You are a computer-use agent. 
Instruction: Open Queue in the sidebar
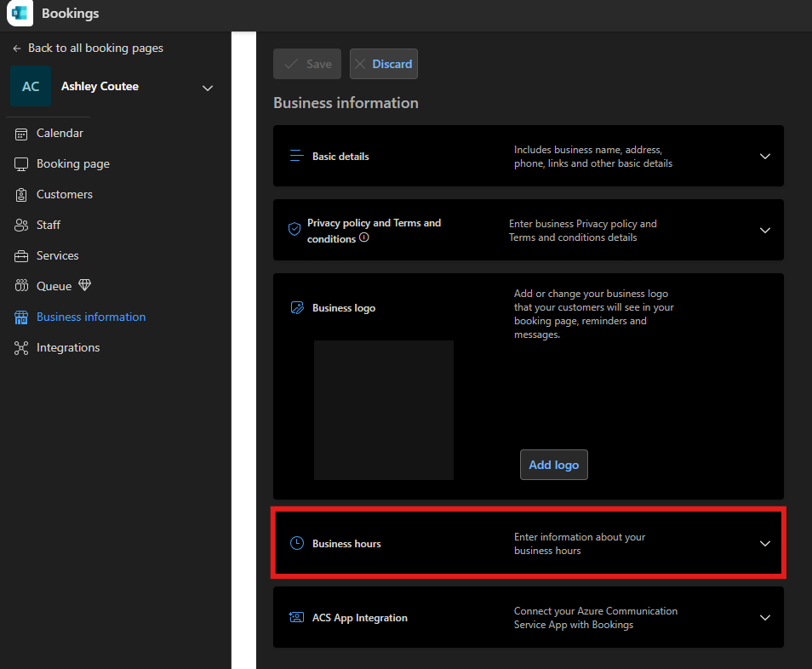pos(54,286)
